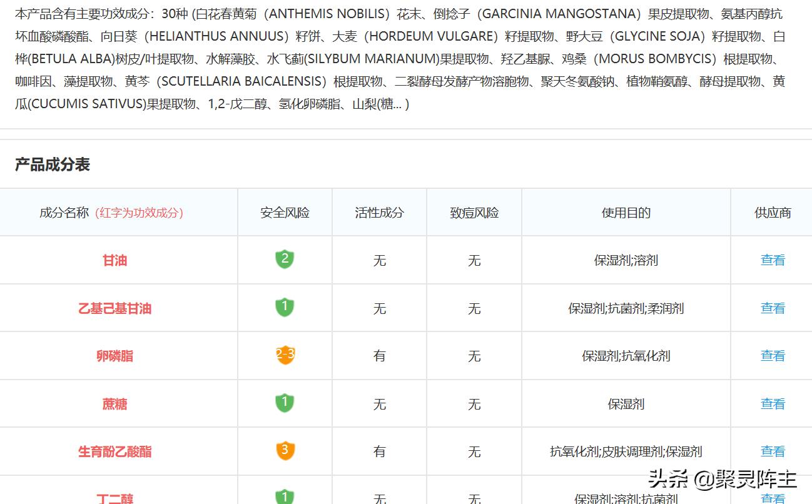This screenshot has width=812, height=504.
Task: Open supplier info 查看 for 生育酚乙酸酯
Action: coord(772,451)
